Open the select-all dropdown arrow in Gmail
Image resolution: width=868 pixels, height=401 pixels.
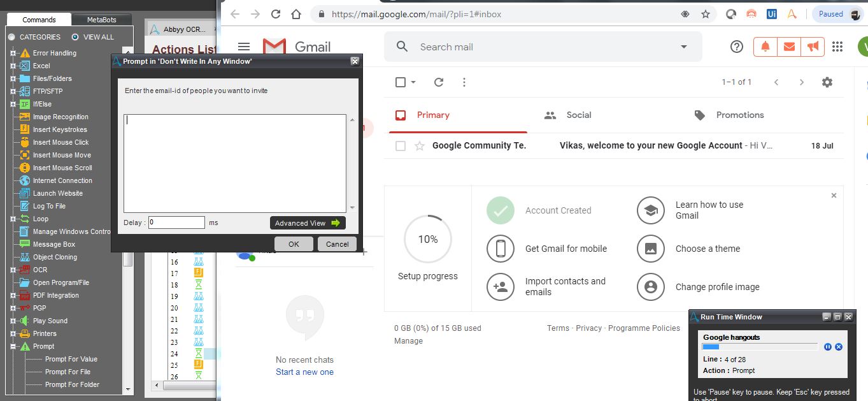(413, 82)
